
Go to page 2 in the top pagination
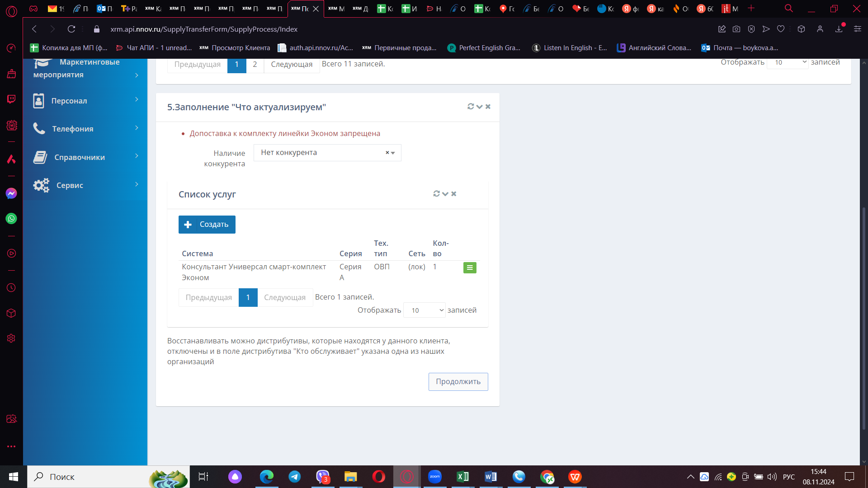pos(255,64)
